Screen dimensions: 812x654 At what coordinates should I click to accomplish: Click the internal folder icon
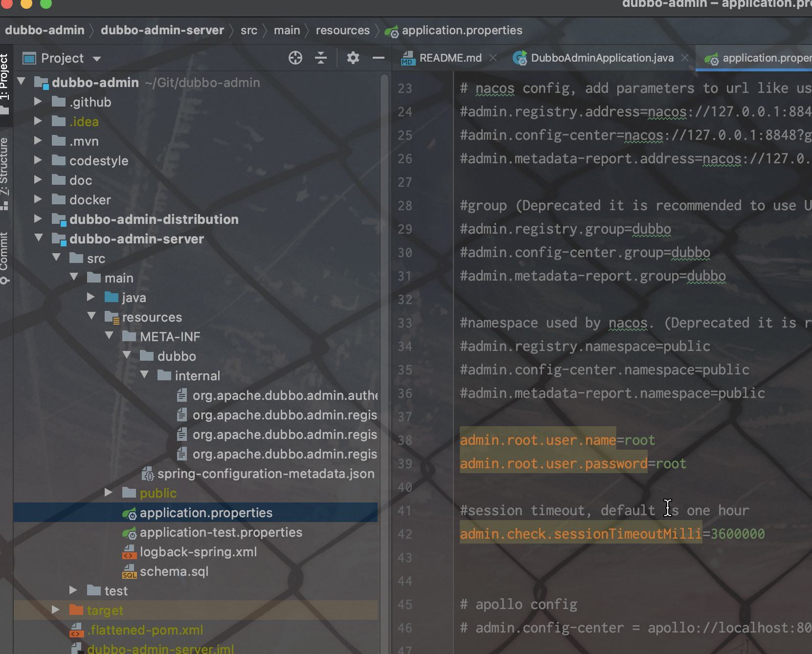(164, 375)
